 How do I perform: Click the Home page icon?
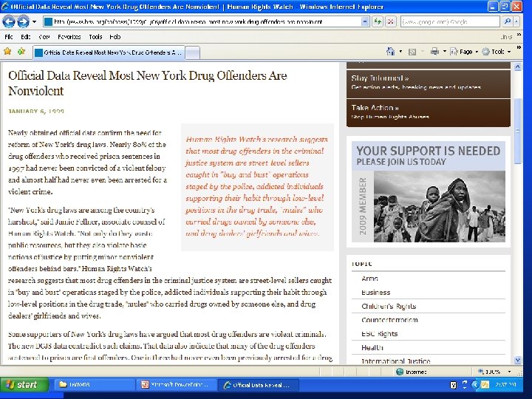(x=391, y=52)
